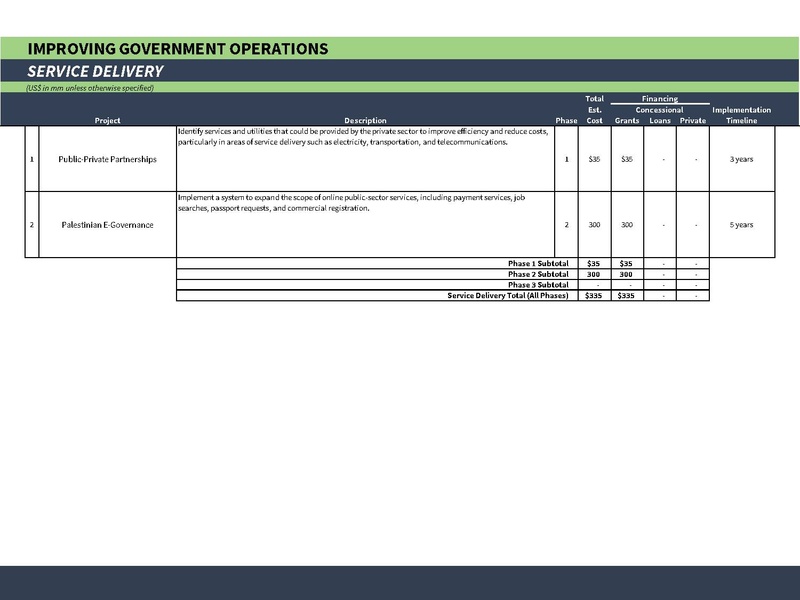Click the US$ in mm units note
The height and width of the screenshot is (600, 800).
pyautogui.click(x=90, y=88)
